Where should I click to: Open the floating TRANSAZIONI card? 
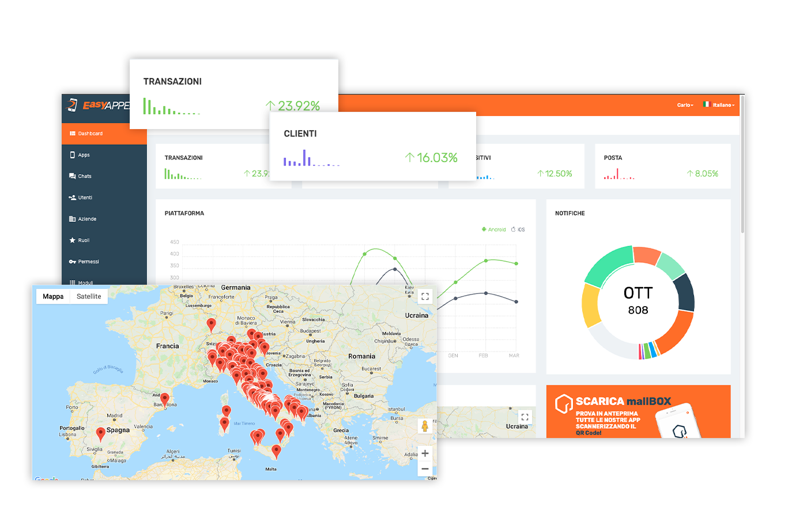click(234, 94)
